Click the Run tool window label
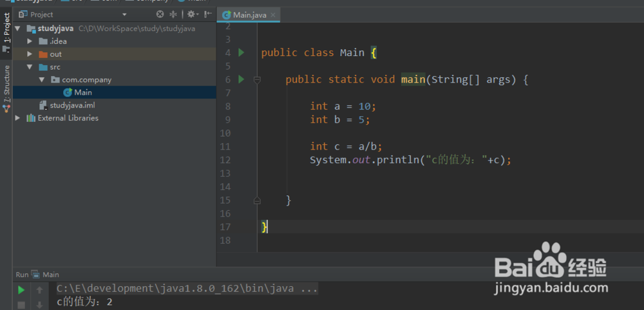 [22, 275]
